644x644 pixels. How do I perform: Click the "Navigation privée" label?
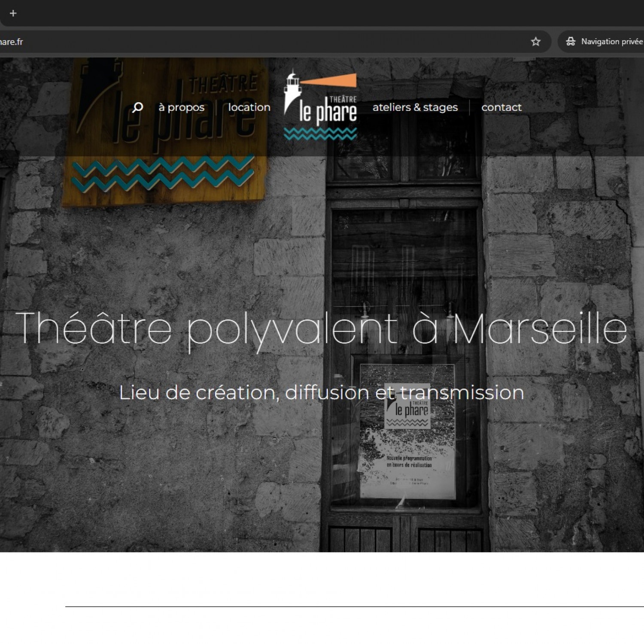[611, 42]
